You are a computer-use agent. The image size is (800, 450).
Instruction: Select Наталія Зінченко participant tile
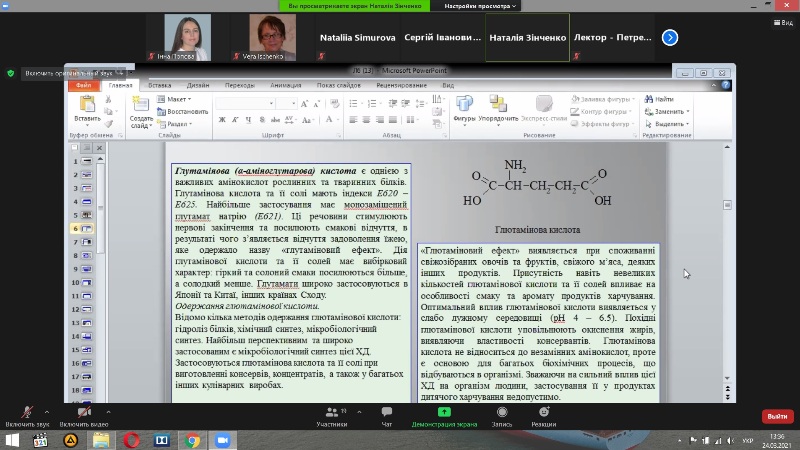pyautogui.click(x=527, y=38)
